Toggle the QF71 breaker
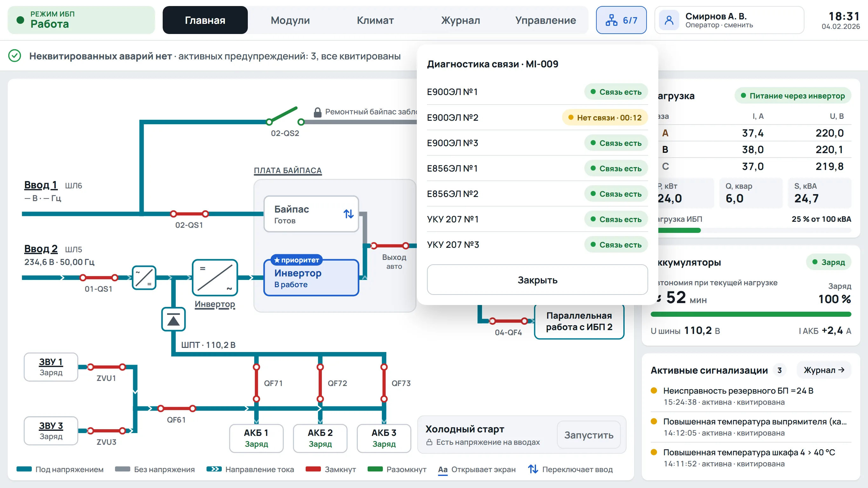The height and width of the screenshot is (488, 868). (256, 383)
